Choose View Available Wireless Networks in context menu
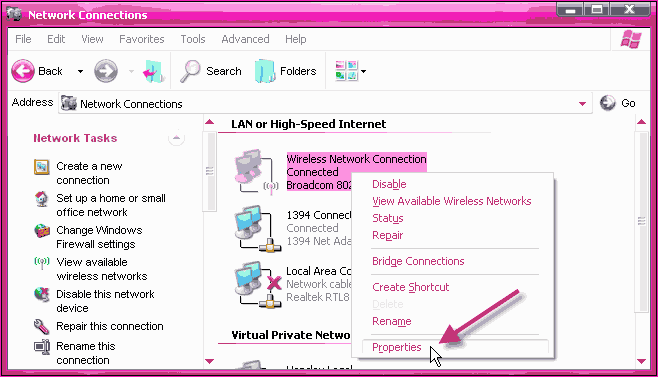Viewport: 658px width, 377px height. pos(453,201)
